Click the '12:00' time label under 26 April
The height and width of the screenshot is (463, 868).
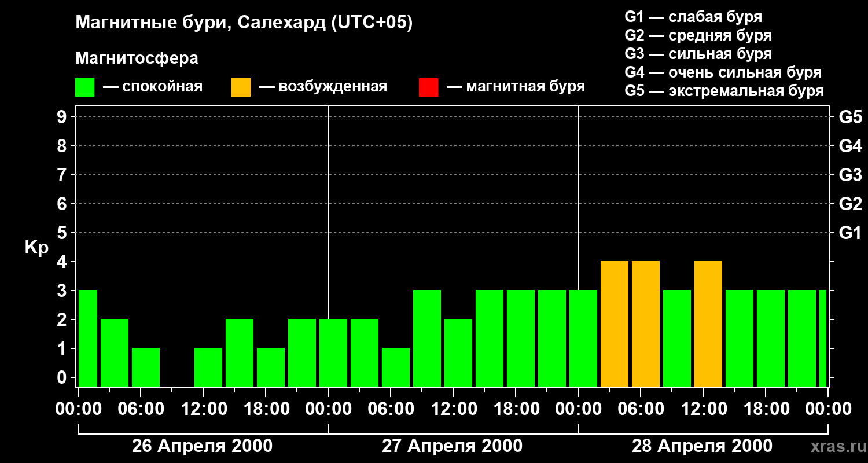pos(203,409)
